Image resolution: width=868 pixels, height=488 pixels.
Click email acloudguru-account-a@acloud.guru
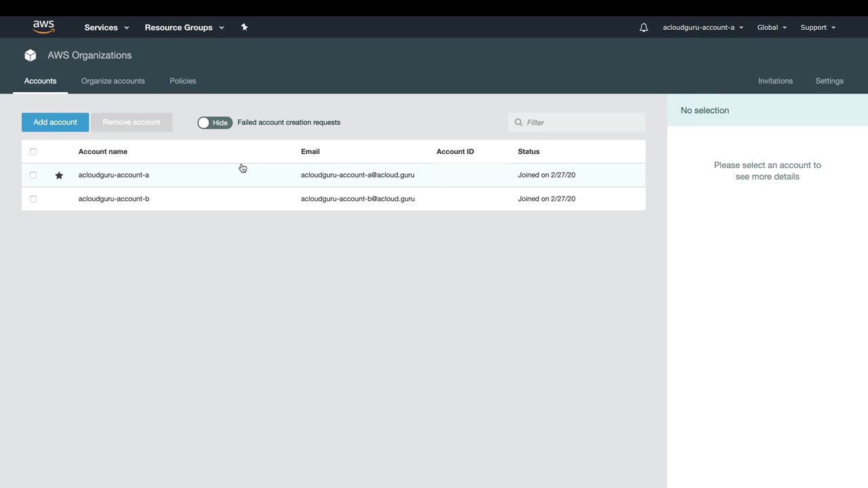[357, 175]
